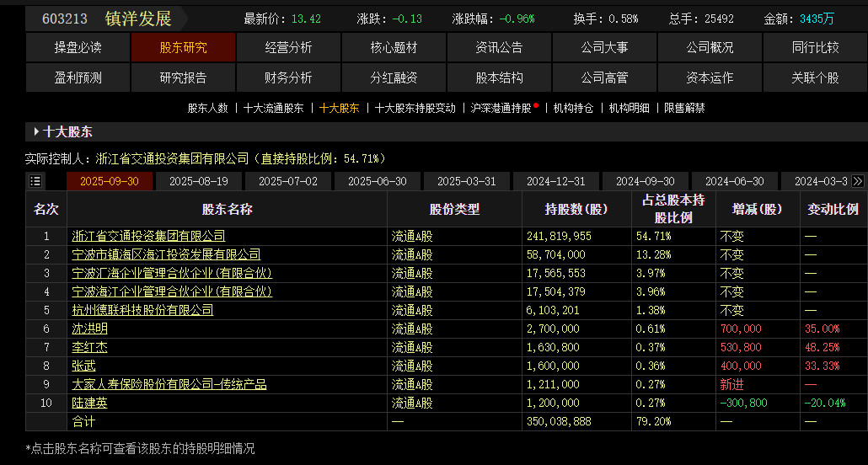Click the list icon left of date tabs
868x465 pixels.
pos(35,181)
